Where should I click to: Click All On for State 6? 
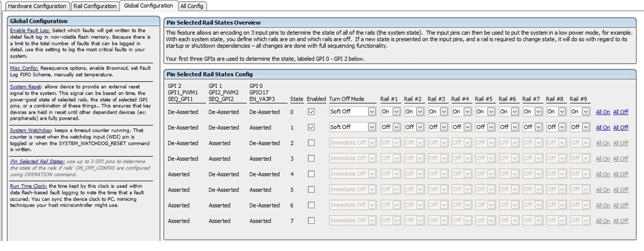tap(603, 206)
